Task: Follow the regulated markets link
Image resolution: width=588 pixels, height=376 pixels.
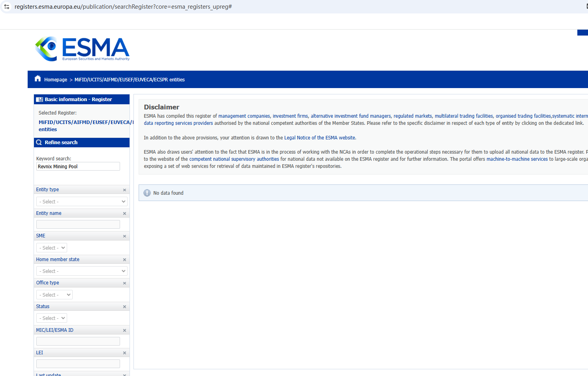Action: (x=413, y=116)
